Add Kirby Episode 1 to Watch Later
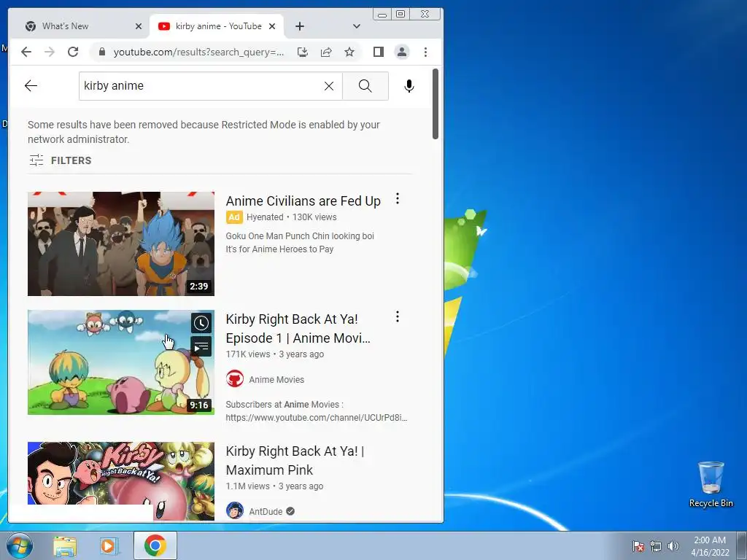The height and width of the screenshot is (560, 747). [x=201, y=323]
